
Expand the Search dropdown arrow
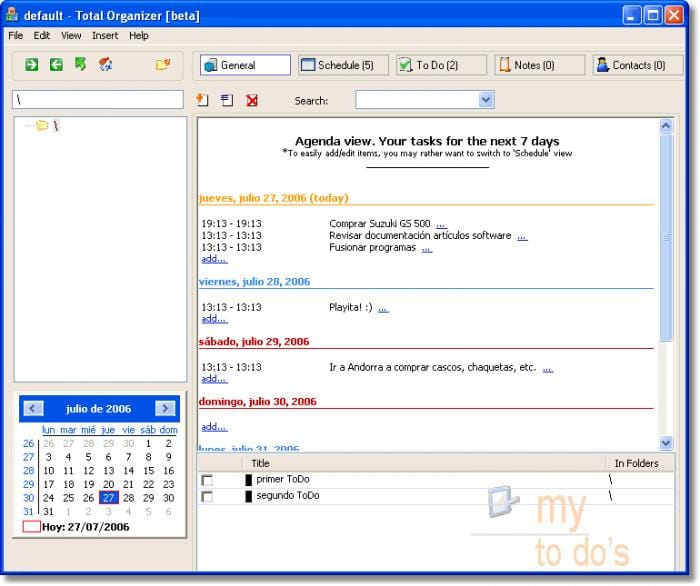[x=486, y=100]
